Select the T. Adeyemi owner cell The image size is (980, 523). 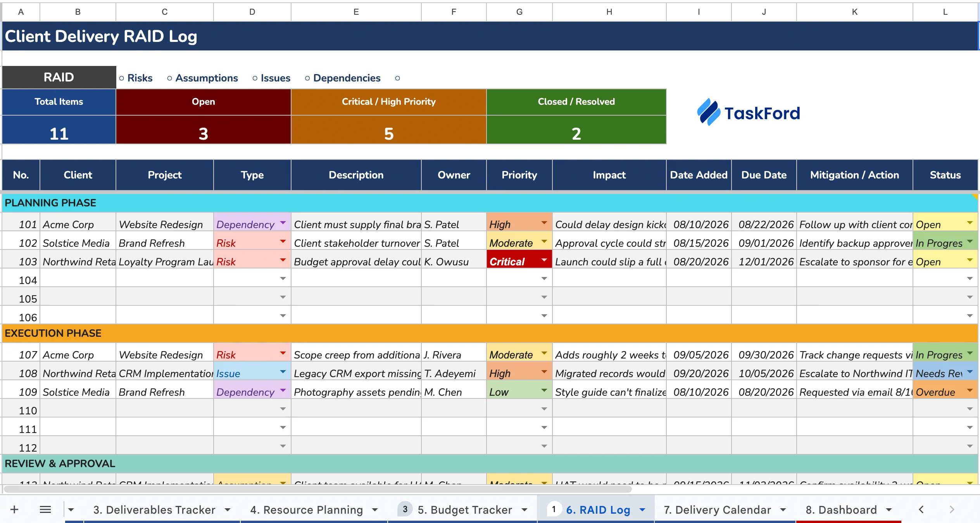coord(454,372)
